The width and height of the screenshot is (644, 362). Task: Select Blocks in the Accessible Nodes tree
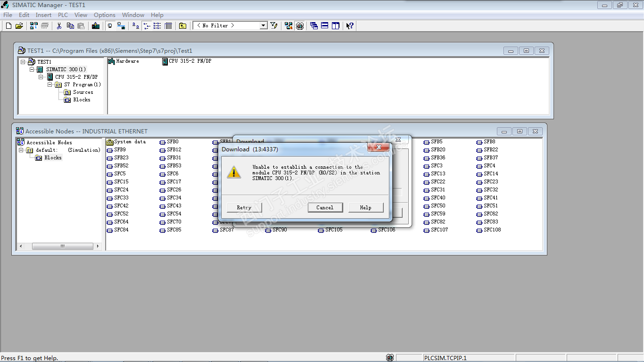point(53,157)
